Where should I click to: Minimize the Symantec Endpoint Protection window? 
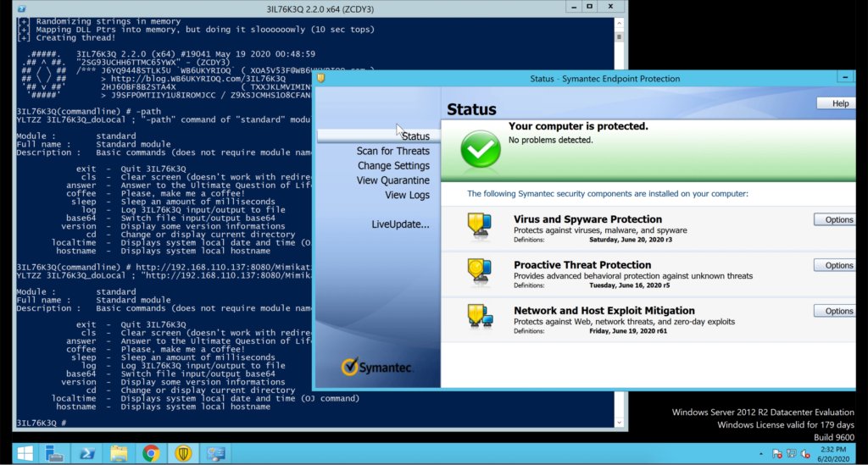click(x=845, y=78)
